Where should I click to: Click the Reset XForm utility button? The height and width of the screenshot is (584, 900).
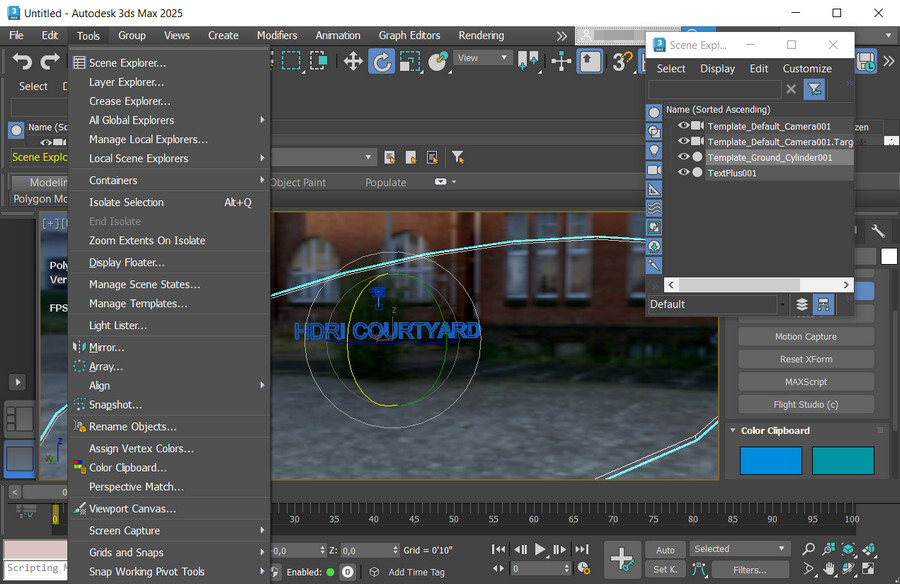tap(806, 359)
